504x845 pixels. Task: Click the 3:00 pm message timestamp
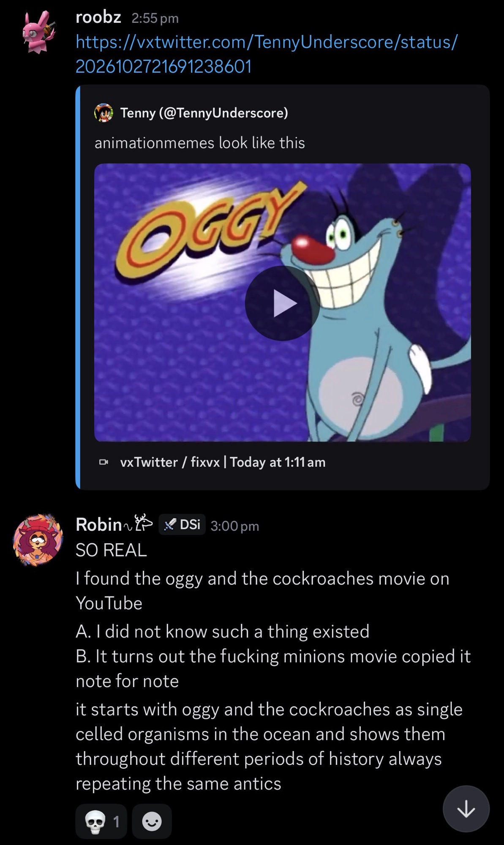(234, 526)
